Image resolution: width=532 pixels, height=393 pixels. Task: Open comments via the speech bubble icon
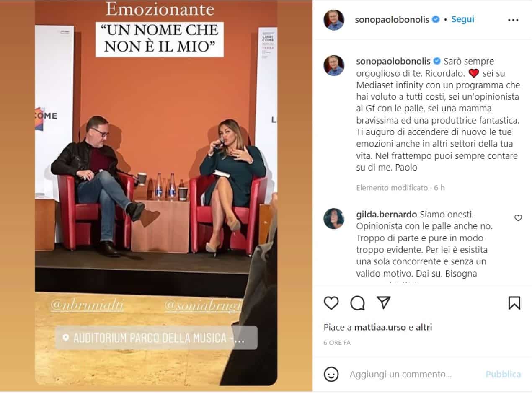coord(357,303)
